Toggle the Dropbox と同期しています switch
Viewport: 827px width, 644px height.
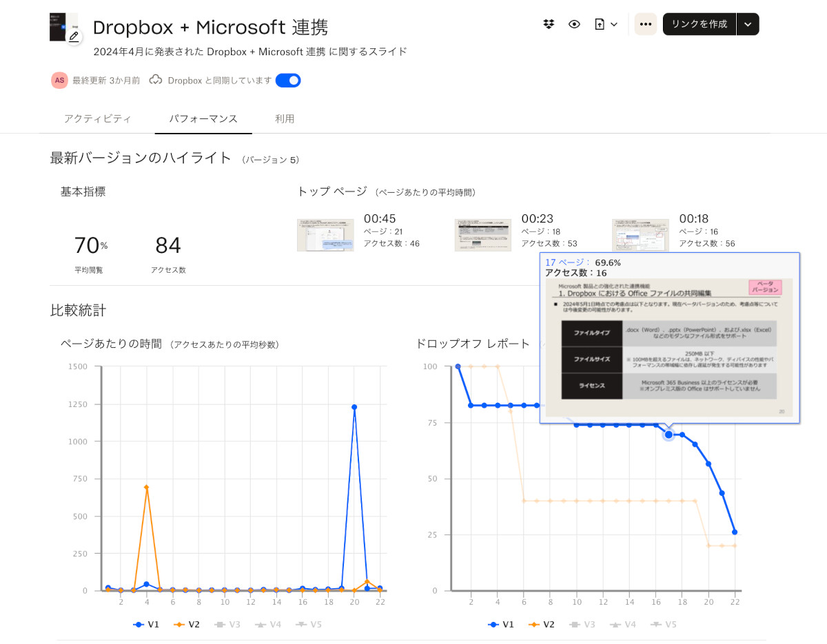[x=288, y=81]
